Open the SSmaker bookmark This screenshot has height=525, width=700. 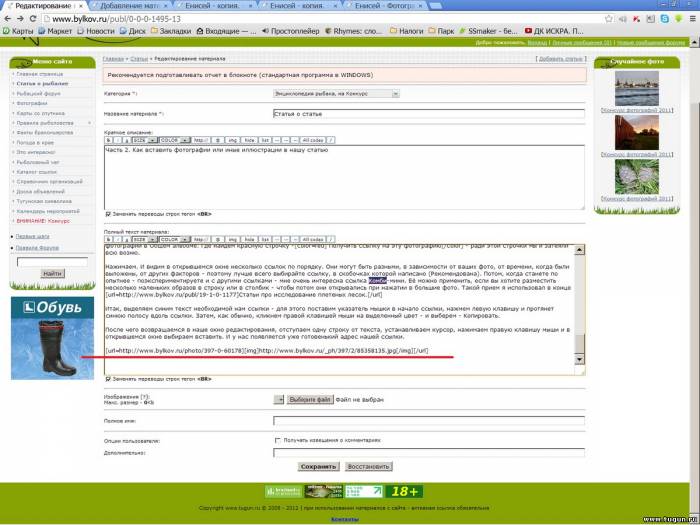click(x=488, y=31)
